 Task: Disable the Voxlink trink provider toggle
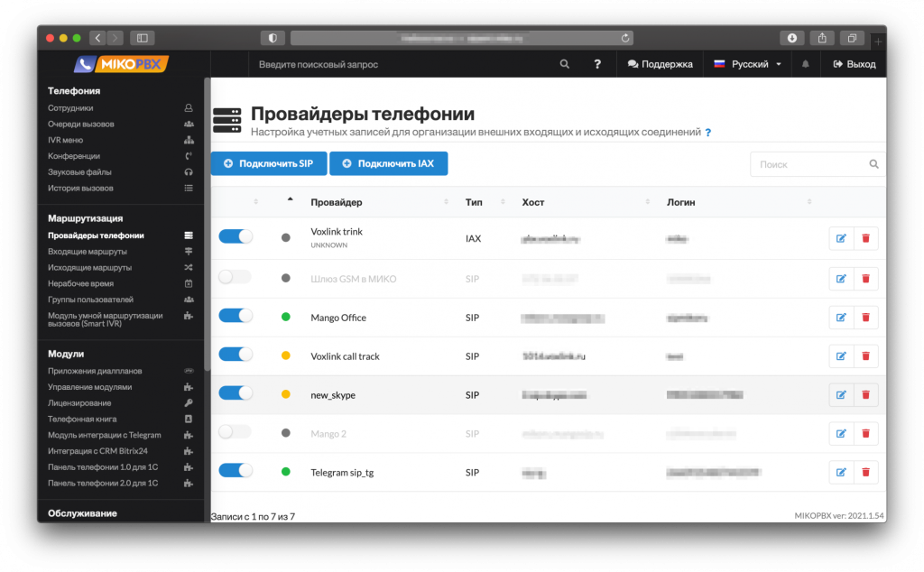(x=236, y=236)
